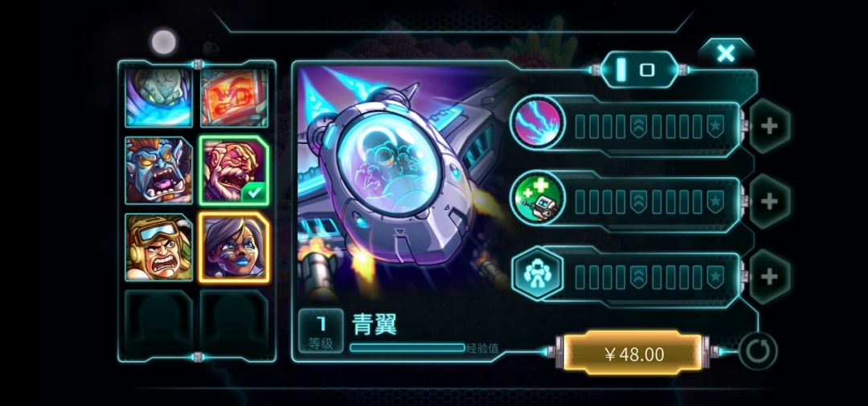This screenshot has width=868, height=406.
Task: Select the blue-eyed female hero portrait
Action: [234, 247]
